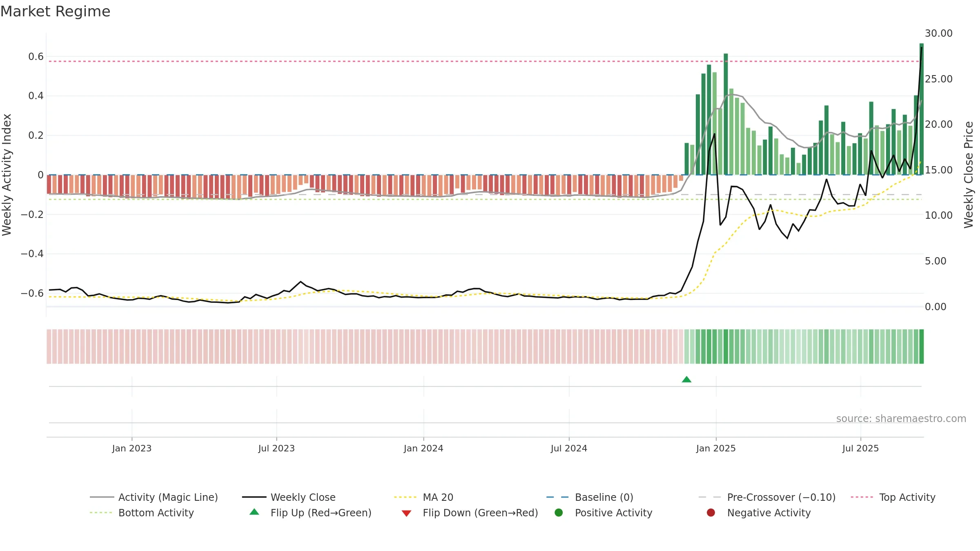
Task: Click the Positive Activity legend label
Action: [x=613, y=513]
